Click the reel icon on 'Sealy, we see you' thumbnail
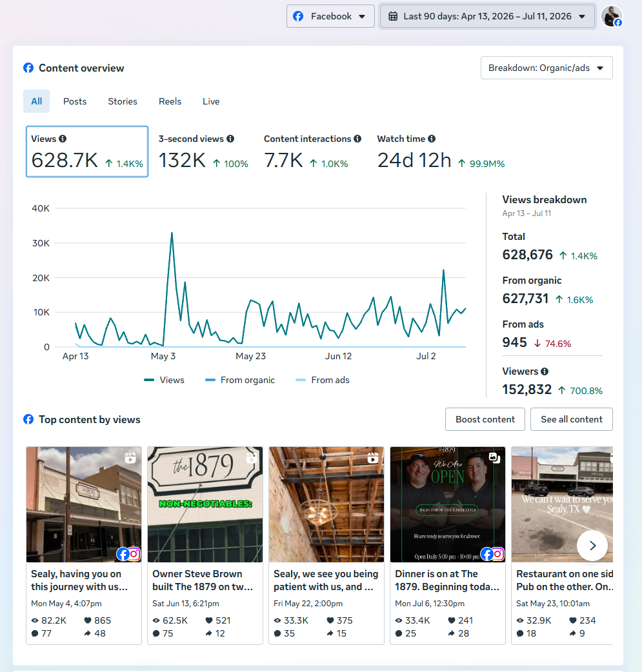Image resolution: width=642 pixels, height=672 pixels. coord(373,458)
